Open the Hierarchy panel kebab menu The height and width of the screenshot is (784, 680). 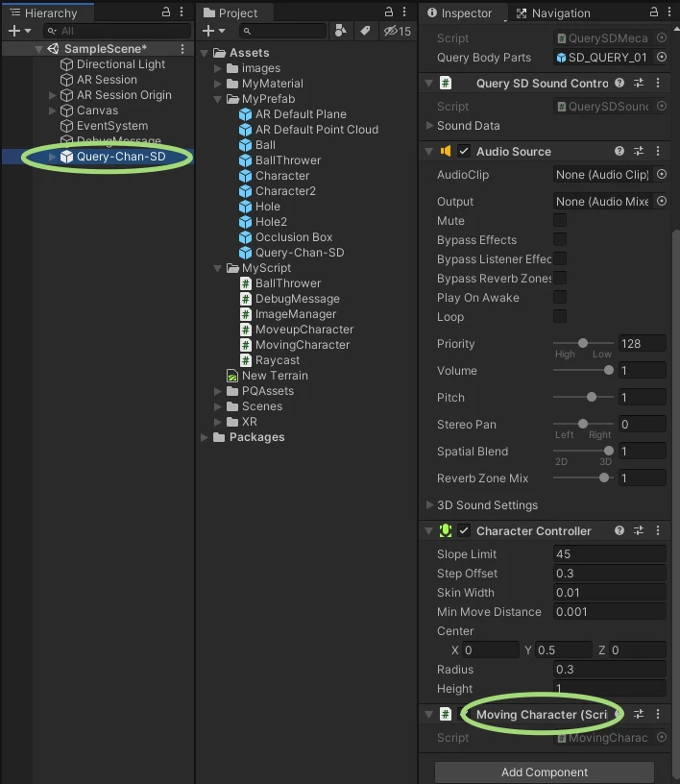pos(182,12)
